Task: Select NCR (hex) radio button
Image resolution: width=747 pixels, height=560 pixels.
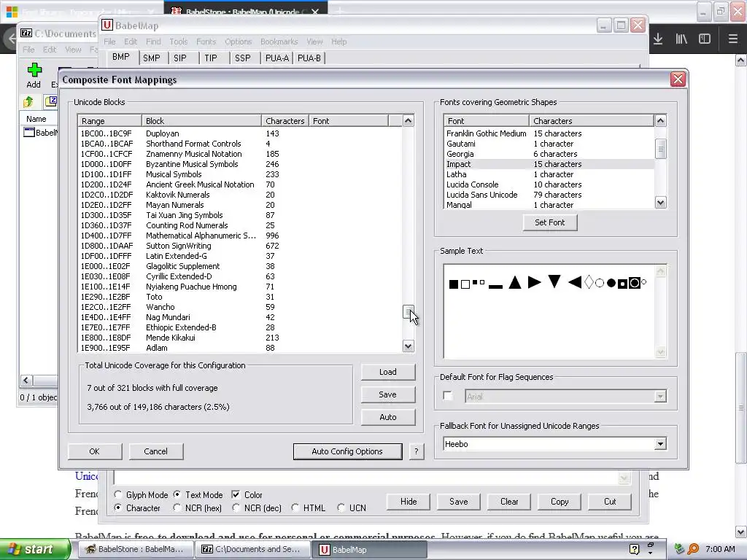Action: tap(177, 508)
